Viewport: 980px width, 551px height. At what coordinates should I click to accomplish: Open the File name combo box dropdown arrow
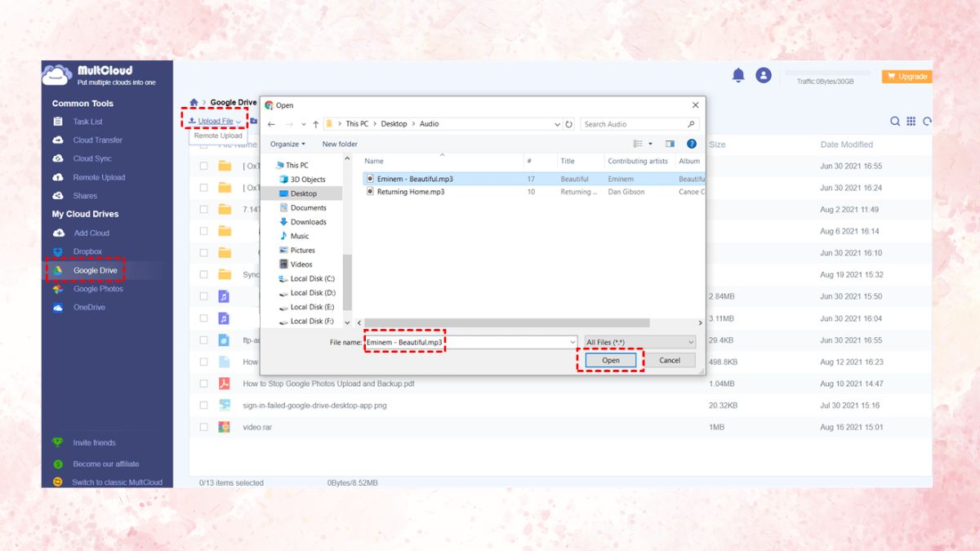(x=572, y=342)
